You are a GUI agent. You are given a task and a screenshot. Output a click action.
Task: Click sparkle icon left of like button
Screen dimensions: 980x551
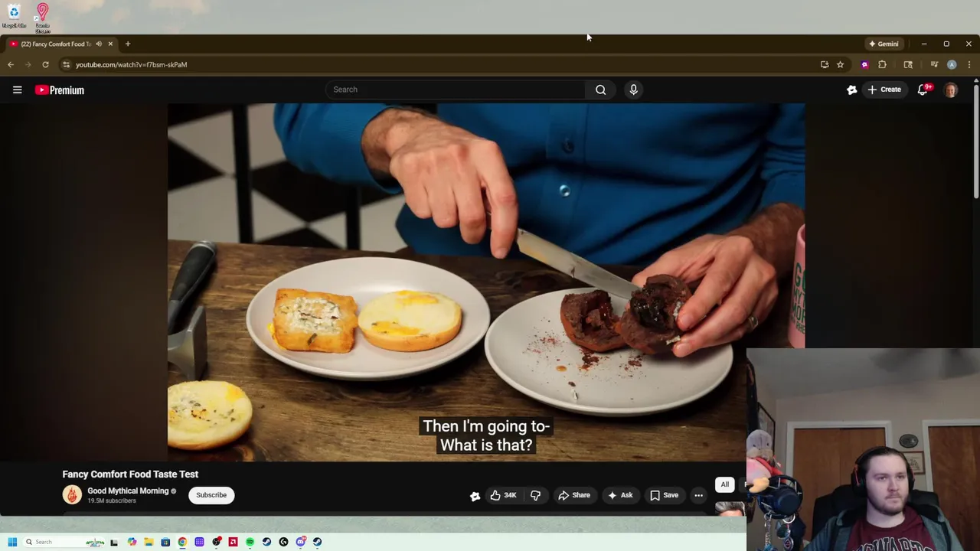pos(475,496)
